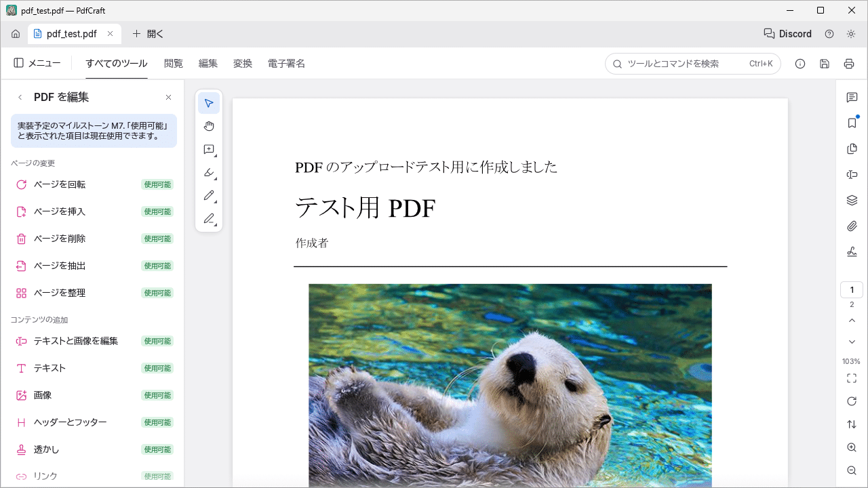Open the comments panel icon
This screenshot has height=488, width=868.
pos(852,98)
